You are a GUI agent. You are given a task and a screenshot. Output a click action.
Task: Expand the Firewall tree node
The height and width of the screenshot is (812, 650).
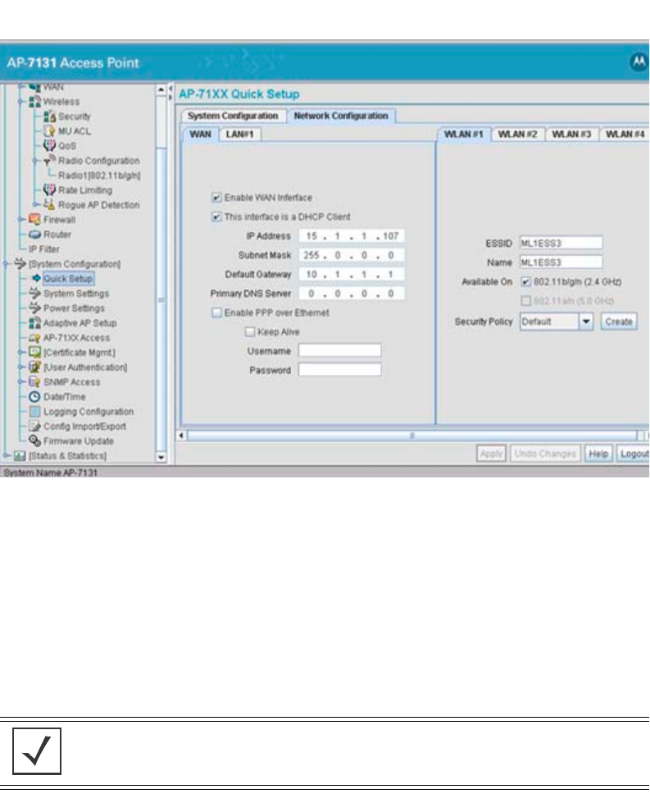[20, 220]
